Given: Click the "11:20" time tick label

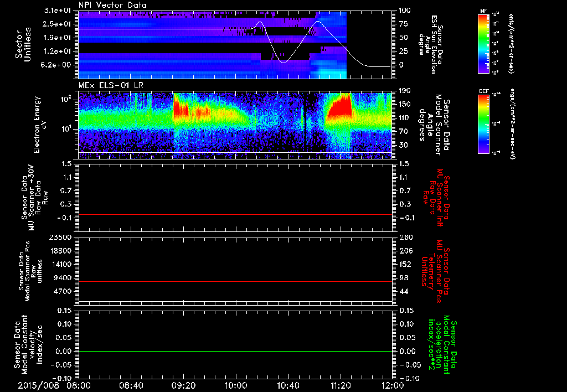Looking at the screenshot, I should click(x=340, y=385).
